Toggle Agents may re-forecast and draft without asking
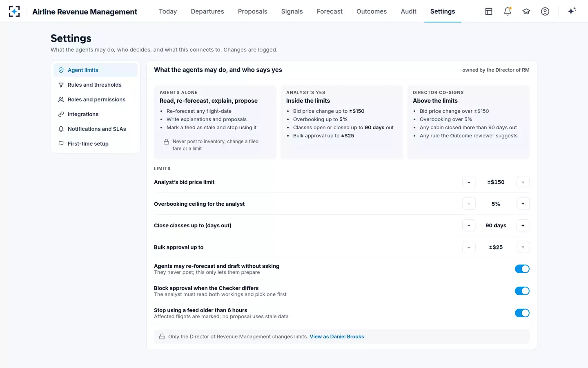The image size is (588, 368). 522,269
